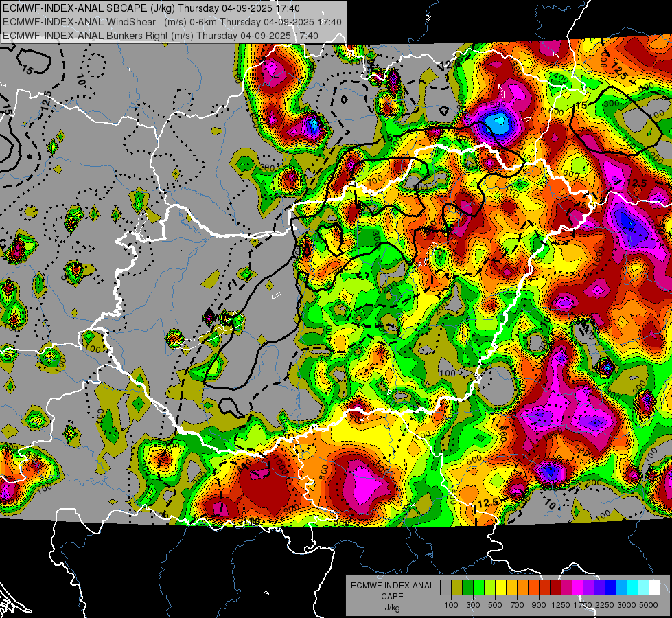Click the 3000 value under the legend
Viewport: 672px width, 618px height.
coord(627,605)
